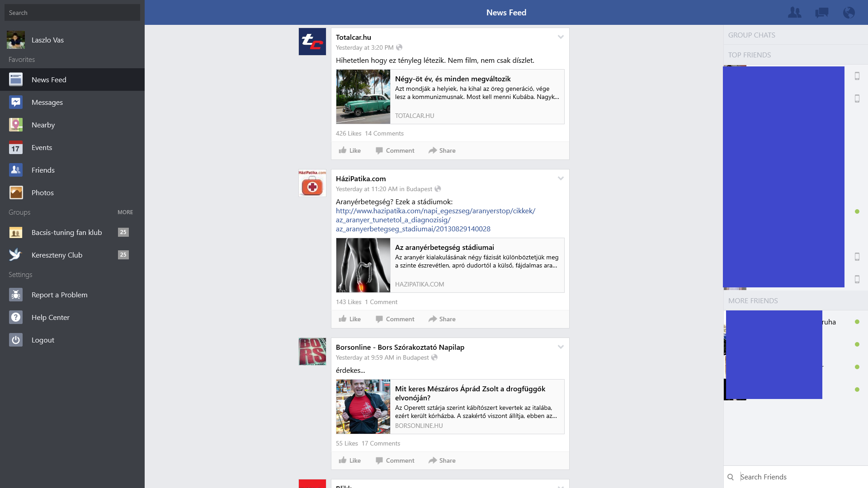
Task: Click the green vintage car thumbnail
Action: 363,97
